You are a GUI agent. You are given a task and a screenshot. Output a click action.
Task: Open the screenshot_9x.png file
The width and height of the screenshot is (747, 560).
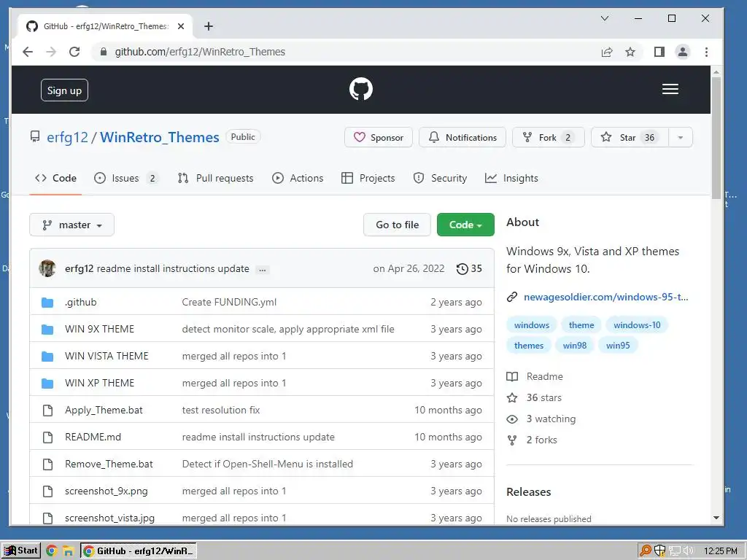click(107, 491)
